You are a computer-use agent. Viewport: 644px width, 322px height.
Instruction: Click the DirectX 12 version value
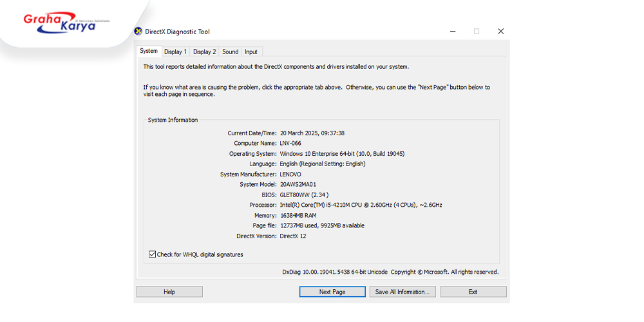click(x=293, y=236)
